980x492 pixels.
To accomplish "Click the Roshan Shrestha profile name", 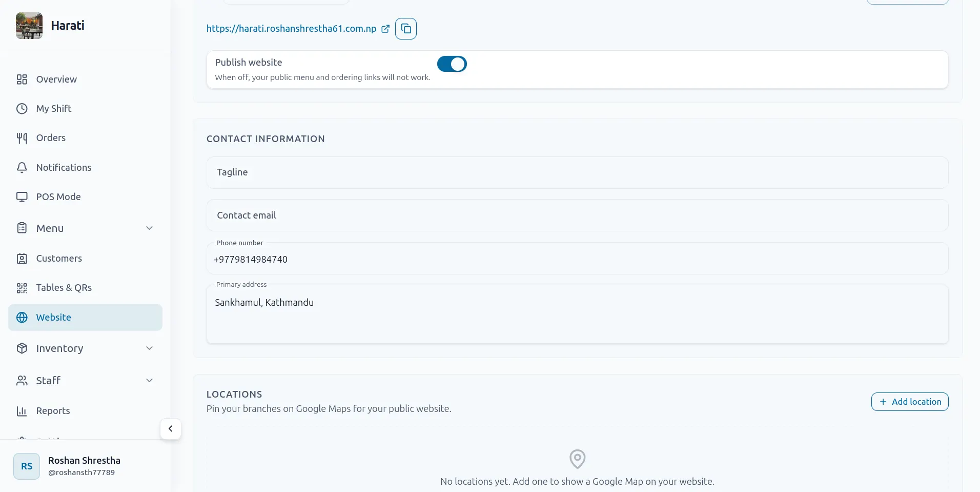I will pyautogui.click(x=84, y=461).
